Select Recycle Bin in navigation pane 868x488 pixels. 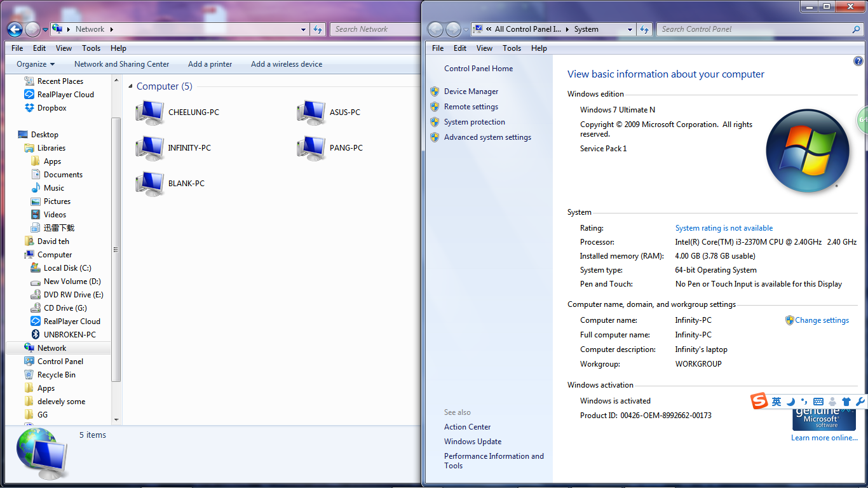coord(50,375)
